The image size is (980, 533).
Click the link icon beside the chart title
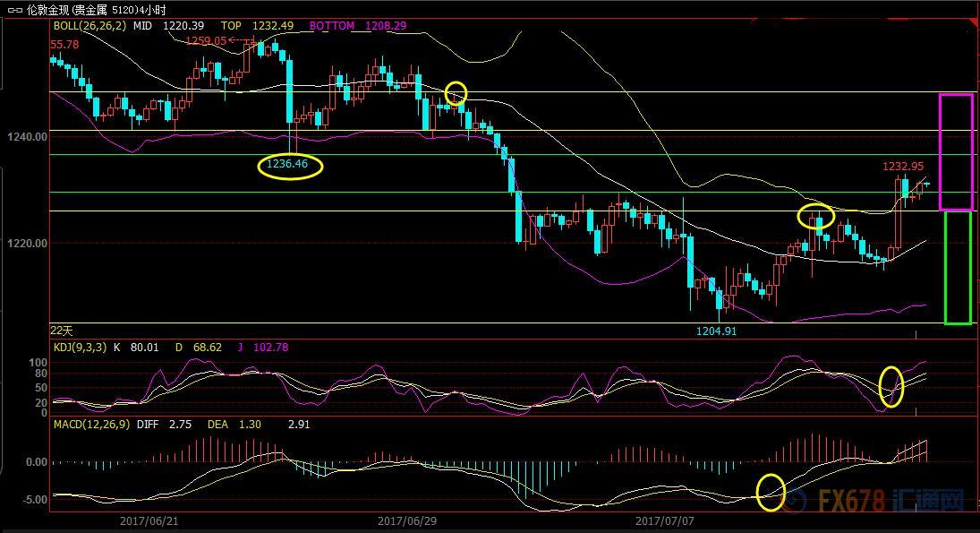coord(15,10)
